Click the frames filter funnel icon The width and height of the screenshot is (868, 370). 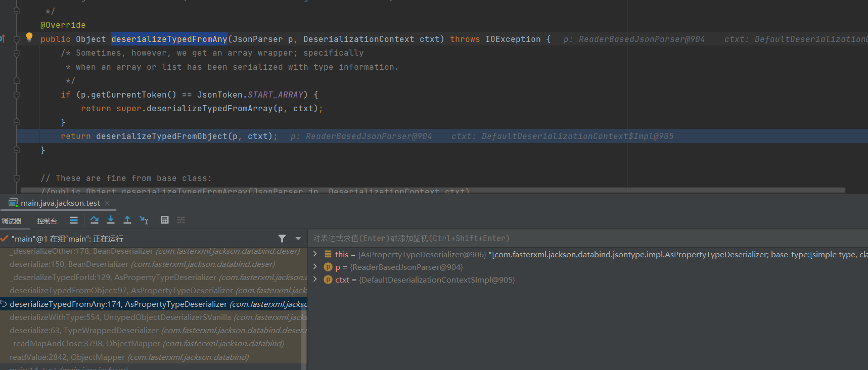282,239
